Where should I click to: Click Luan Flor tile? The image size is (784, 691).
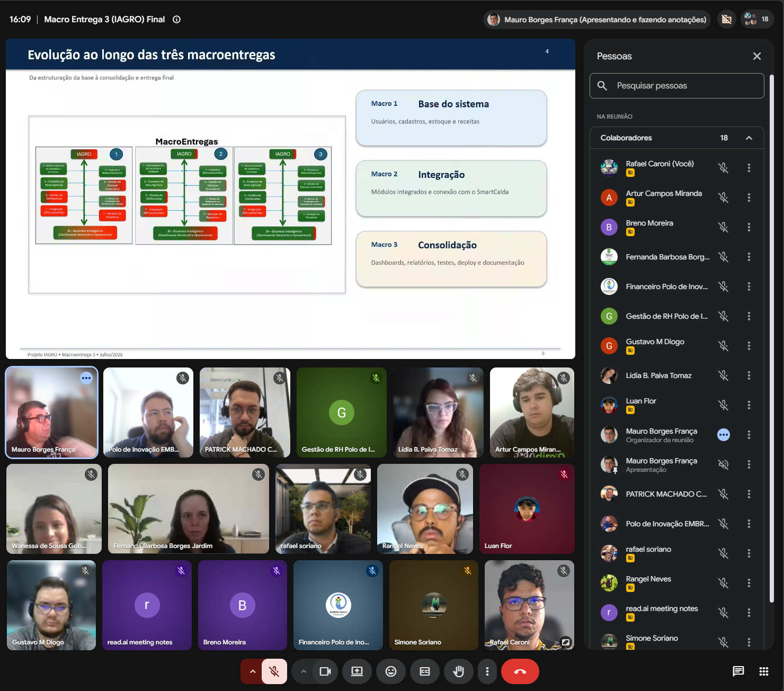tap(527, 509)
